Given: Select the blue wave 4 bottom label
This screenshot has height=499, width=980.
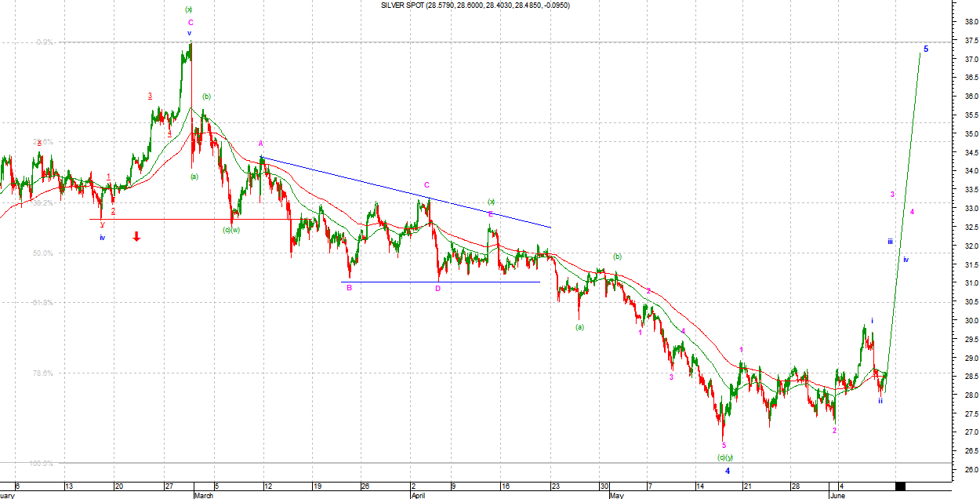Looking at the screenshot, I should 728,471.
